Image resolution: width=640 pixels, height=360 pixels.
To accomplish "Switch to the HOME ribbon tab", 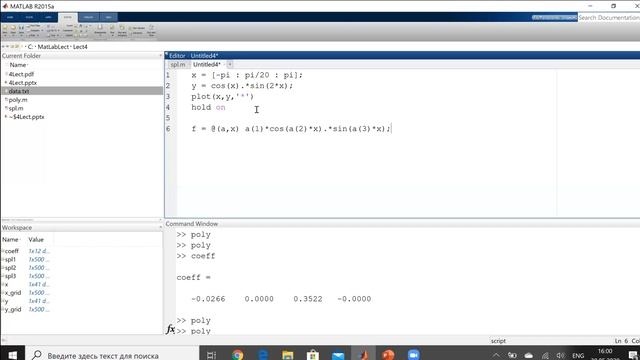I will [10, 17].
